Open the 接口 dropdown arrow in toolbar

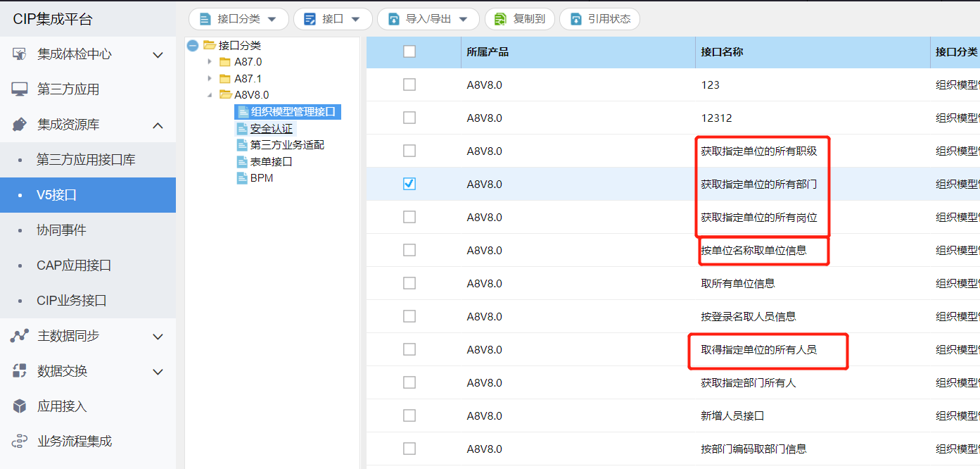point(356,20)
